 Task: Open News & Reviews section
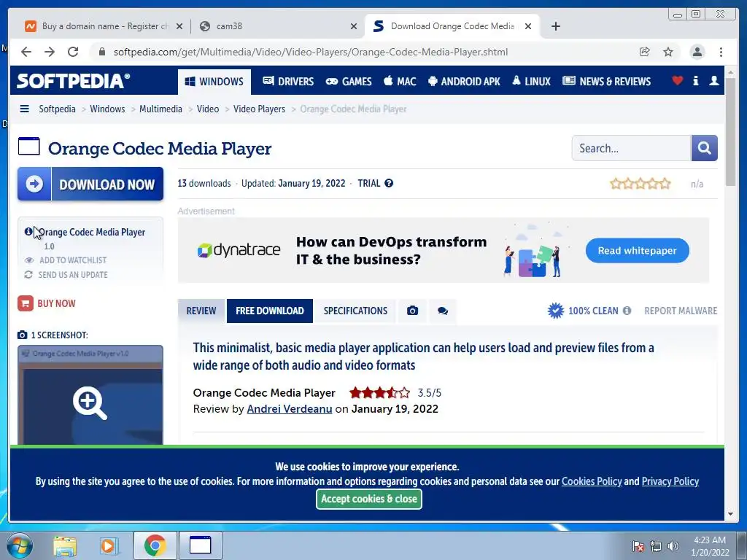point(606,82)
